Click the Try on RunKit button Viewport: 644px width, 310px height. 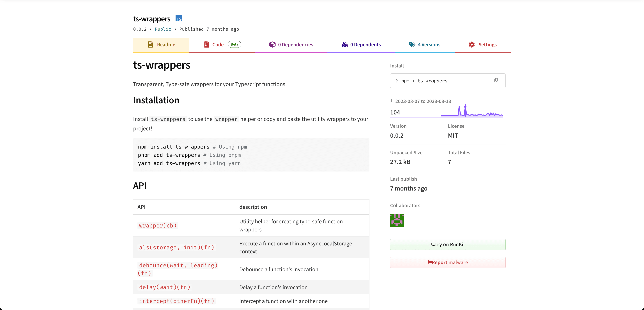coord(448,244)
